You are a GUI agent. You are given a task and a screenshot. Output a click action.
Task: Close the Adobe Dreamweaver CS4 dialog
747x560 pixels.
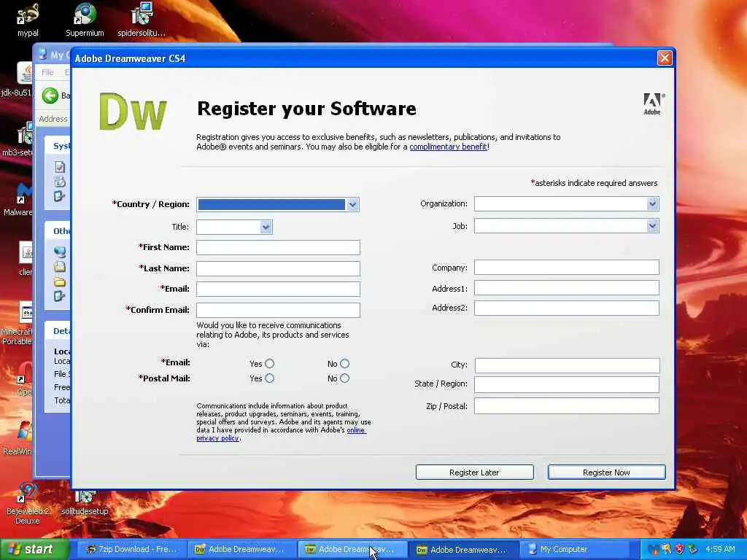[x=665, y=58]
